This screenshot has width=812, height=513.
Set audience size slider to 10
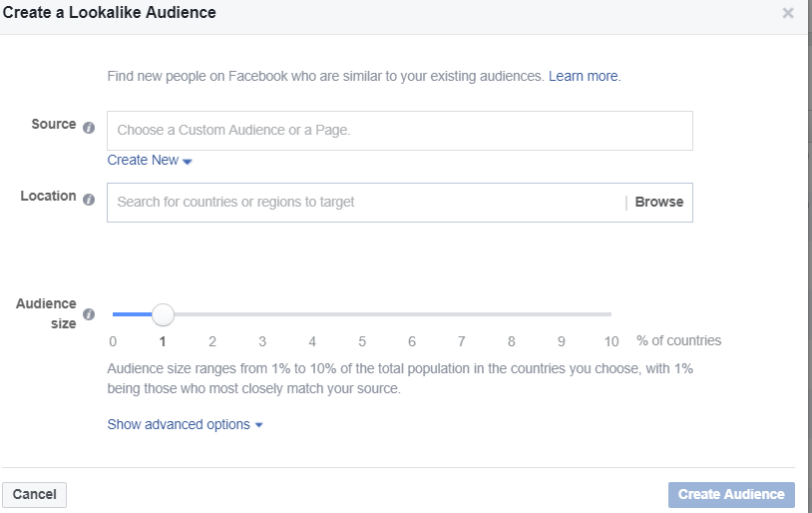610,314
